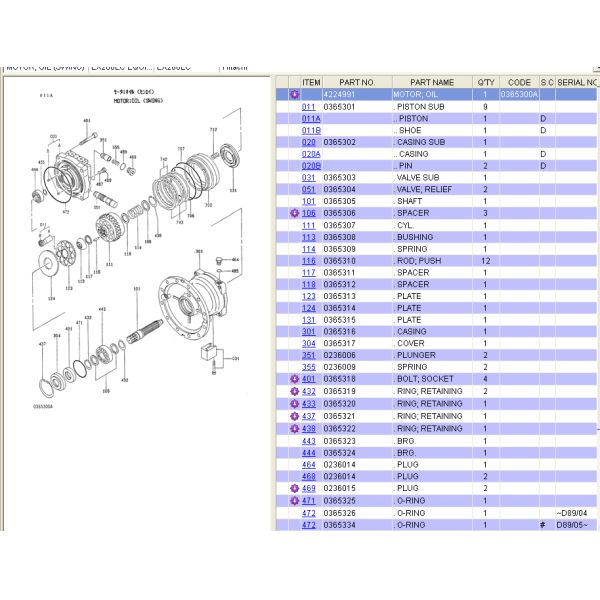This screenshot has width=600, height=600.
Task: Click the purple gear icon beside item 106
Action: point(294,213)
